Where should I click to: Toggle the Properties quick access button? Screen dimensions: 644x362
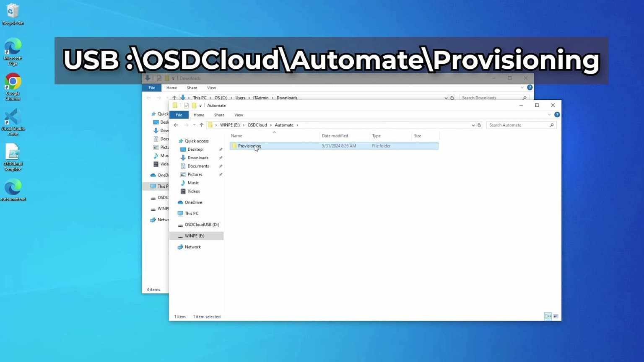187,106
